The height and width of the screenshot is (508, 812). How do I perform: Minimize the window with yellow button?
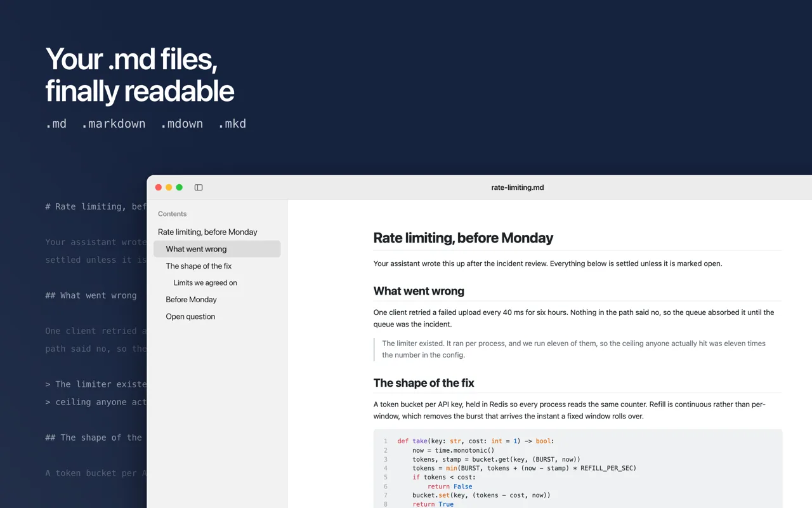click(x=169, y=187)
